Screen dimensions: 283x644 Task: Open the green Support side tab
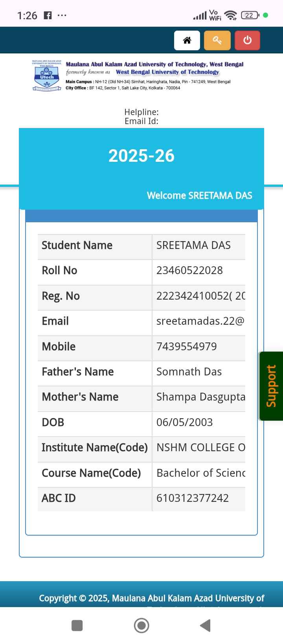coord(271,386)
